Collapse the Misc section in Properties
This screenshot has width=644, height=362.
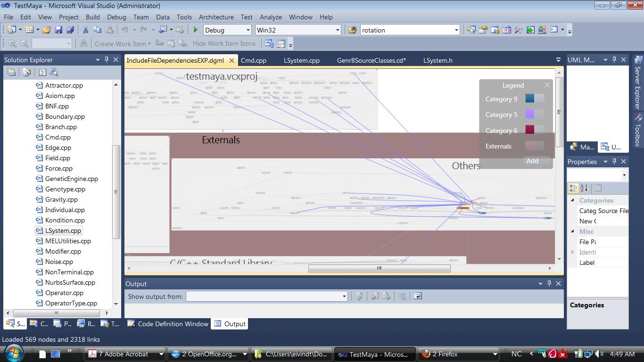(573, 231)
